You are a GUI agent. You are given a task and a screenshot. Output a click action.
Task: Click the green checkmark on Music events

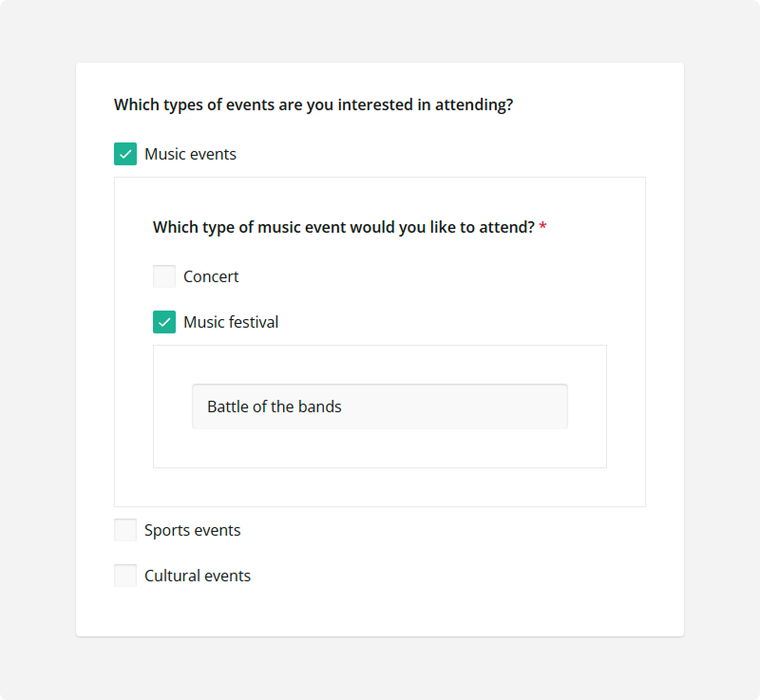point(124,153)
